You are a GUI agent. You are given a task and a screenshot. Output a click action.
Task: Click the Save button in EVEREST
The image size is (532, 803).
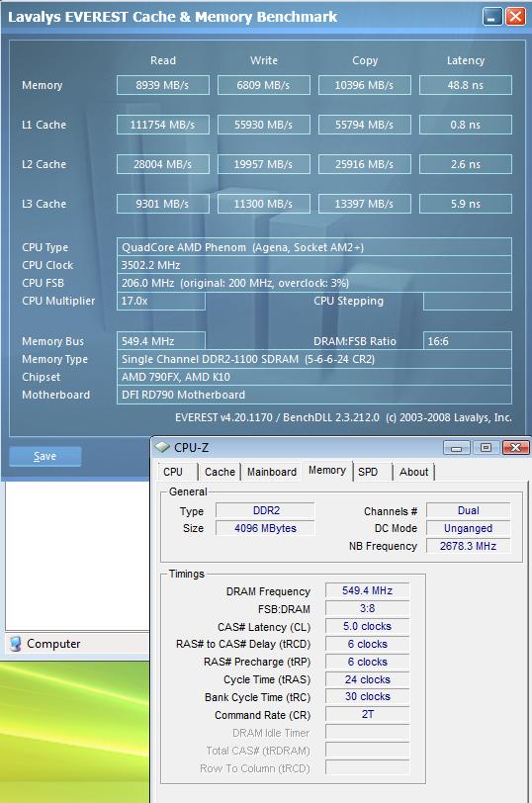(45, 456)
